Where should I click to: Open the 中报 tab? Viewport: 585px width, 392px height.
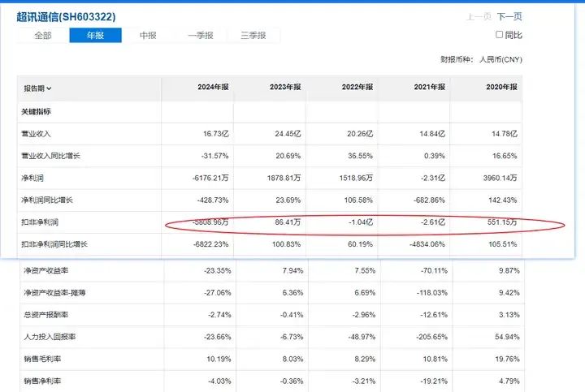[148, 36]
